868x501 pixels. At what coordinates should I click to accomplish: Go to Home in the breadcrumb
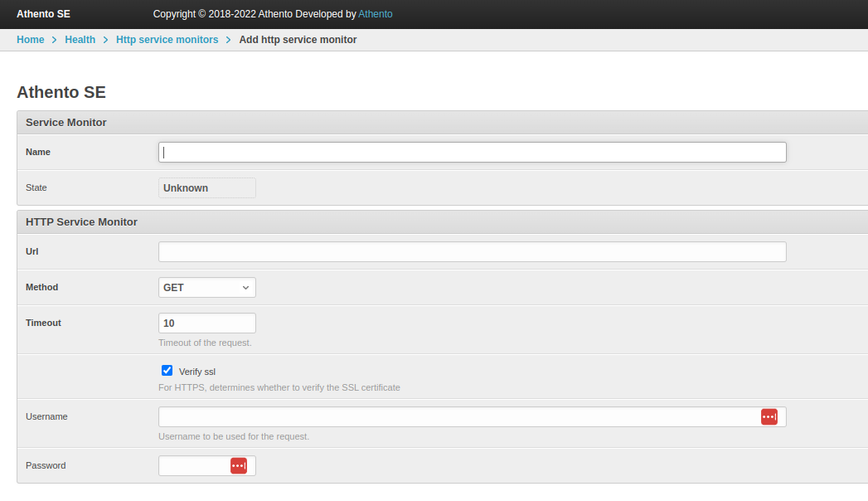(31, 40)
